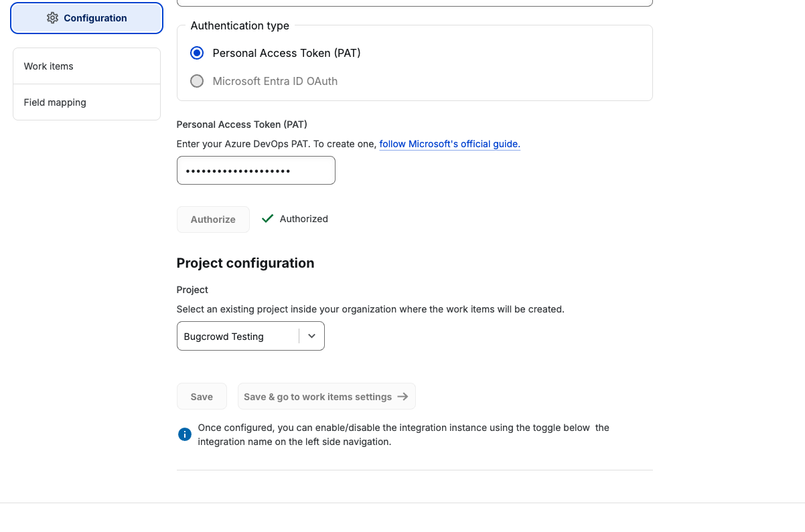Go to the Field mapping section
Screen dimensions: 805x532
tap(86, 102)
